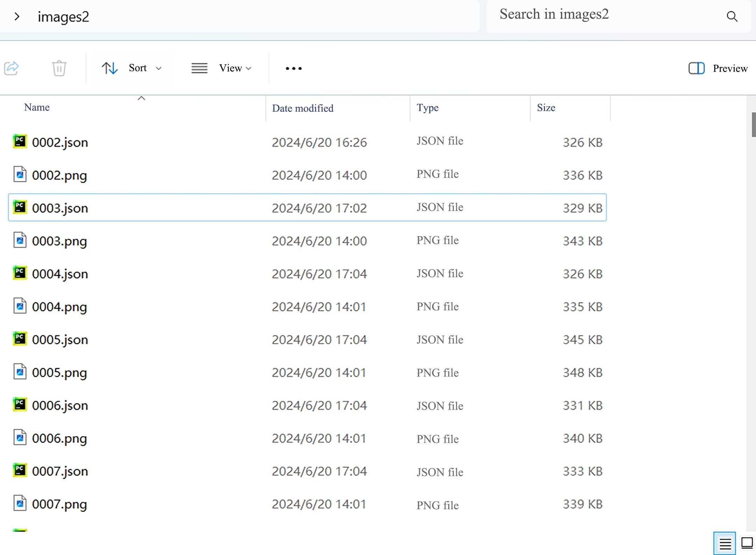Open the See more (...) menu
Image resolution: width=756 pixels, height=555 pixels.
[293, 68]
